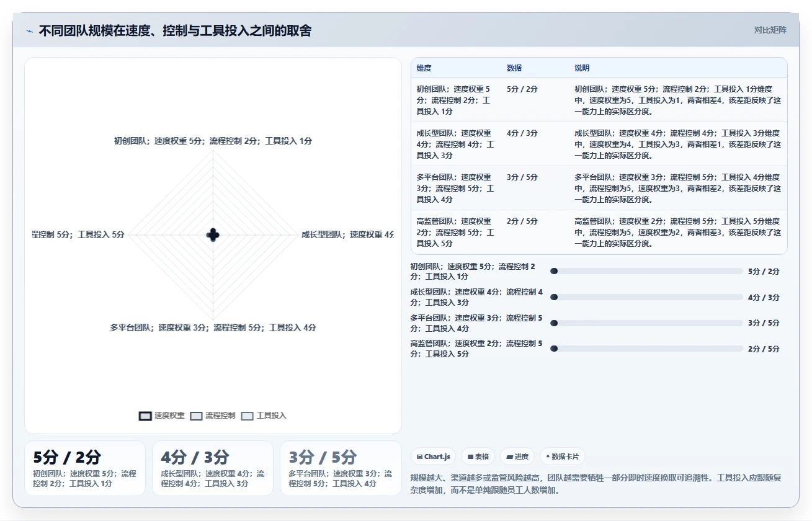Click the lightning icon beside the page title
Viewport: 812px width, 521px height.
pos(30,31)
